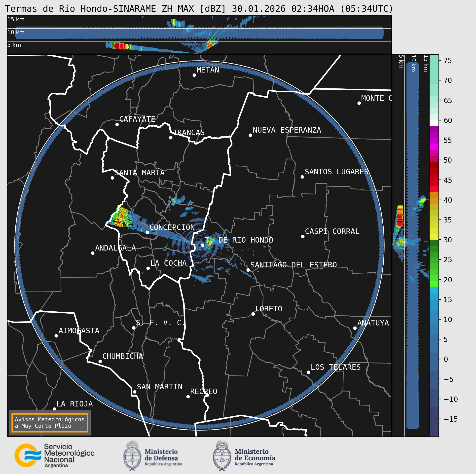Click the 15 km label in top cross-section
The image size is (476, 474).
click(16, 19)
